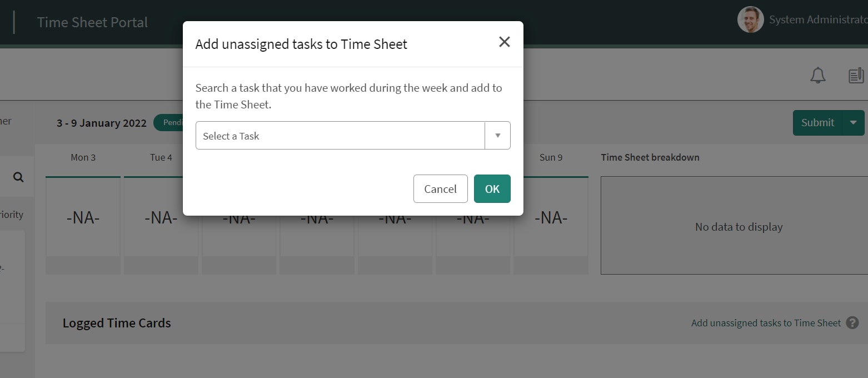
Task: Click the Time Sheet Portal title
Action: pos(92,22)
